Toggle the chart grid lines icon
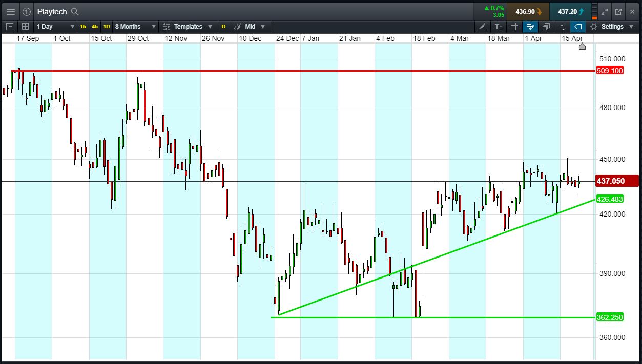 click(514, 27)
